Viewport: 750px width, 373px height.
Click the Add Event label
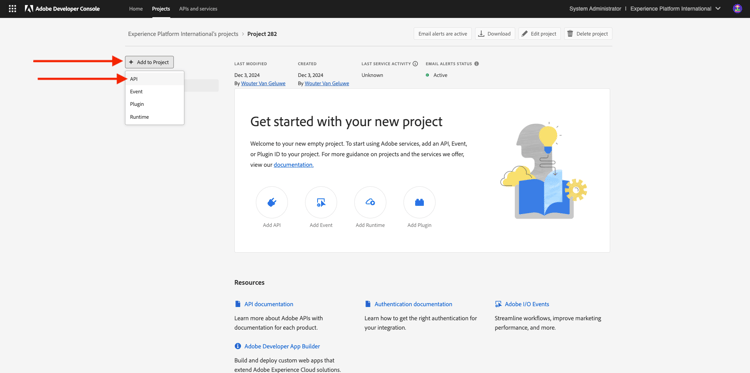click(321, 225)
